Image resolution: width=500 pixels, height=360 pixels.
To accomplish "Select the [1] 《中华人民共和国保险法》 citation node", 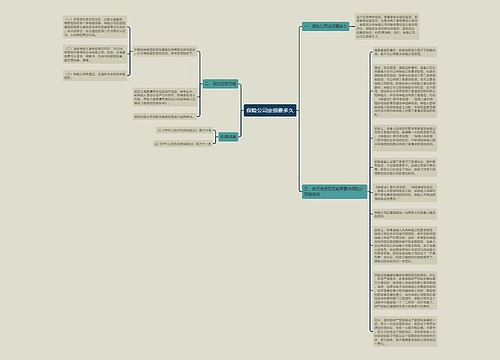I will point(184,130).
